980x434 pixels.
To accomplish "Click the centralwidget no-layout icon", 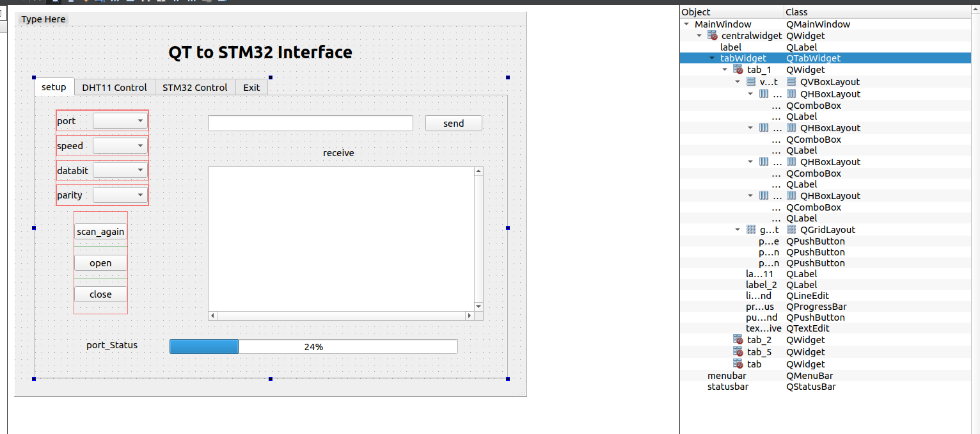I will coord(712,36).
